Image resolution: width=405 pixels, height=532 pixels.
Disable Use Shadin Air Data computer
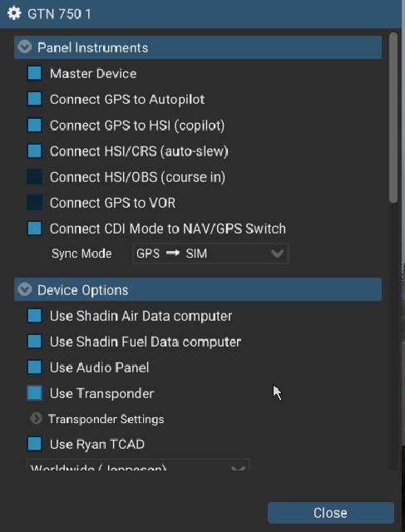pyautogui.click(x=35, y=316)
